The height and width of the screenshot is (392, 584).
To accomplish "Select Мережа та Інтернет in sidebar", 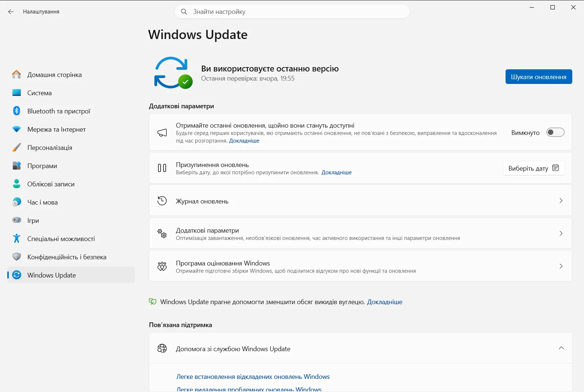I will tap(71, 129).
